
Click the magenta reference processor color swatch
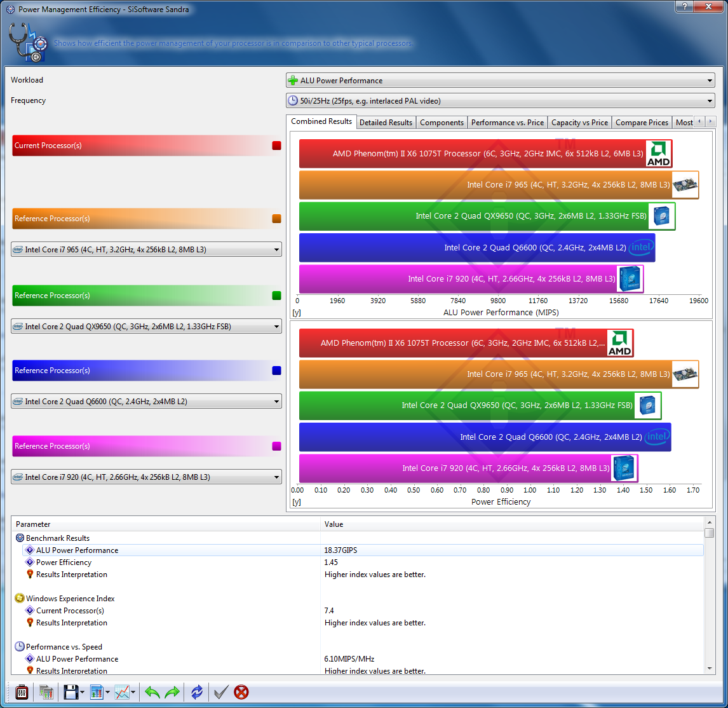click(x=277, y=446)
